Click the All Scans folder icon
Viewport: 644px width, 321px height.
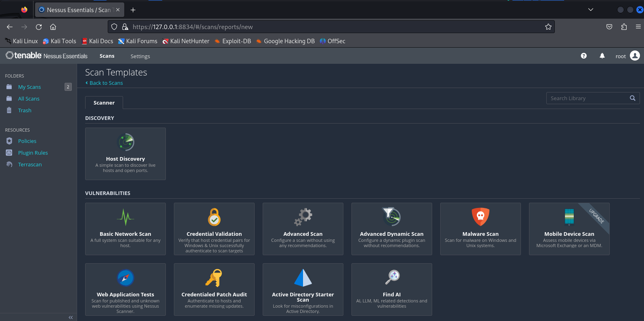click(9, 99)
